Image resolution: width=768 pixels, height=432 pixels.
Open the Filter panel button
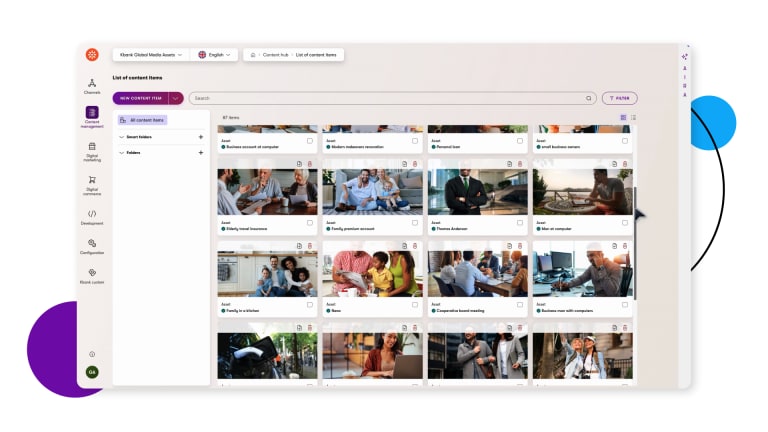coord(619,98)
